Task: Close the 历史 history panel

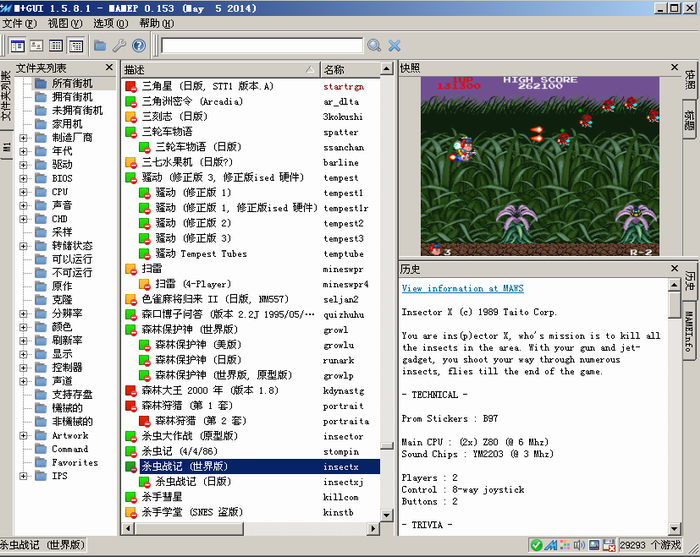Action: pyautogui.click(x=675, y=268)
